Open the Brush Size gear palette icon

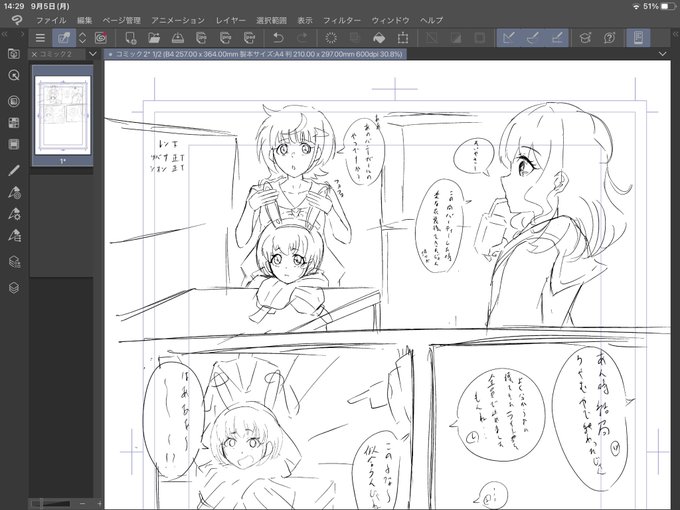pos(14,214)
